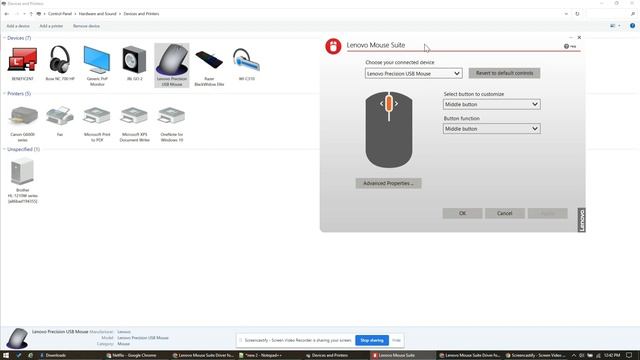Open the view options dropdown in Devices and Printers
The height and width of the screenshot is (360, 640).
(x=620, y=26)
